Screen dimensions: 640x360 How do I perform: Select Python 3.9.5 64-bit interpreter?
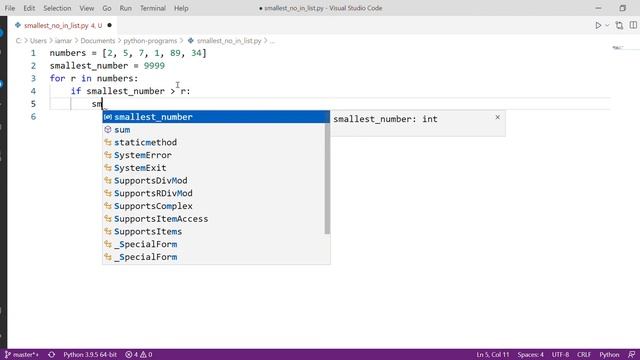tap(90, 355)
